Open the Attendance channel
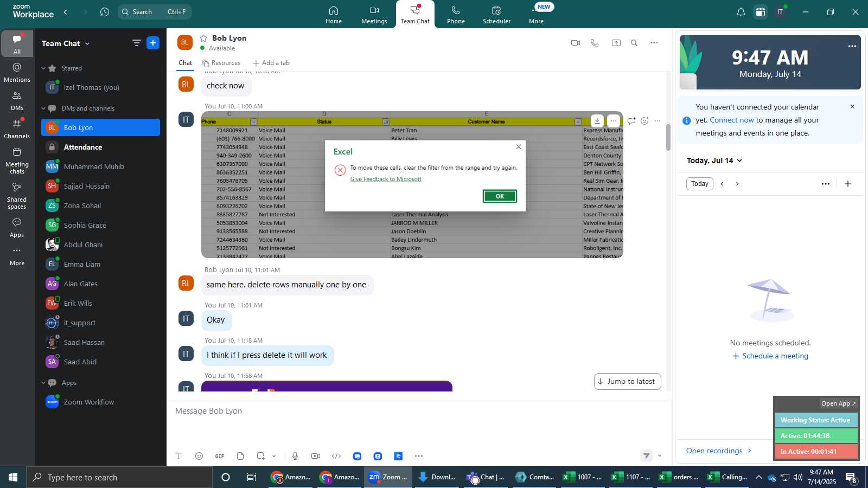 [x=100, y=147]
